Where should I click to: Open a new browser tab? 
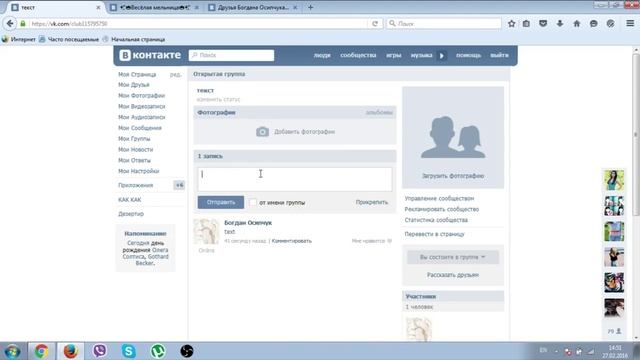pos(311,7)
